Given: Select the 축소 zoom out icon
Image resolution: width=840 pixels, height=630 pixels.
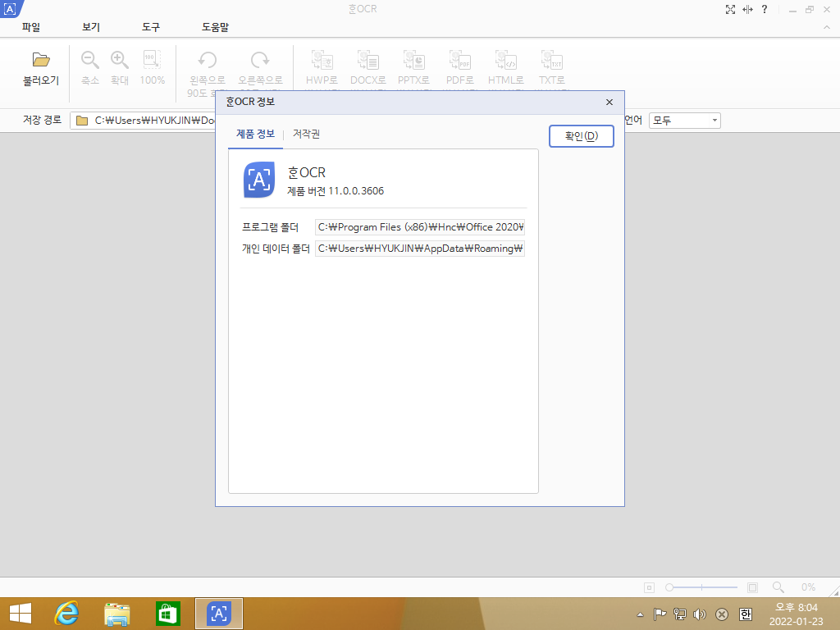Looking at the screenshot, I should tap(90, 59).
